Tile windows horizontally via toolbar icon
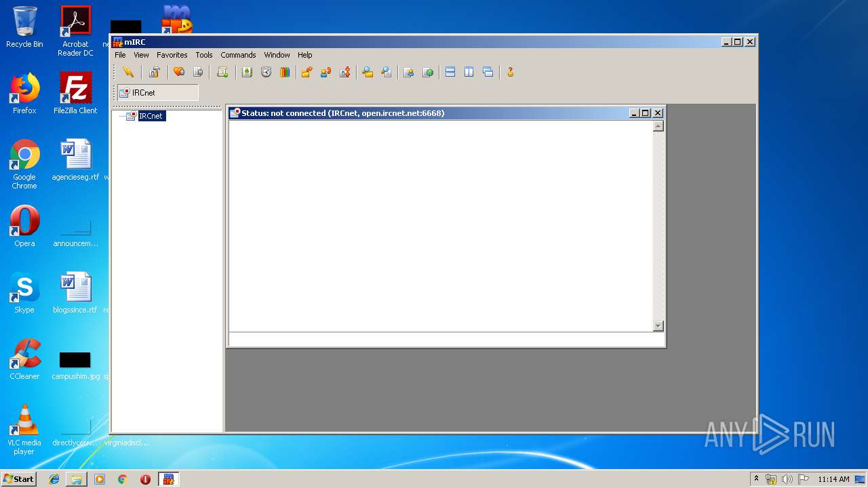 pos(450,73)
